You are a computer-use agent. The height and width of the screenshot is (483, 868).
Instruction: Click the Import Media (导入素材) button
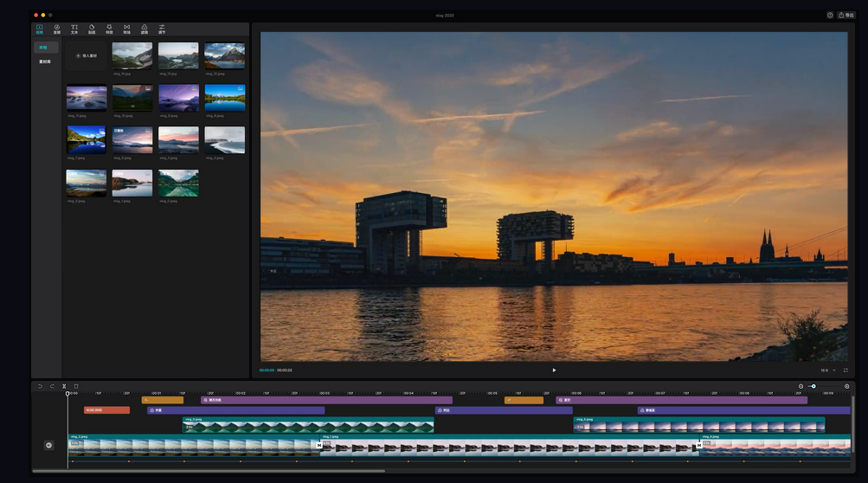click(87, 55)
